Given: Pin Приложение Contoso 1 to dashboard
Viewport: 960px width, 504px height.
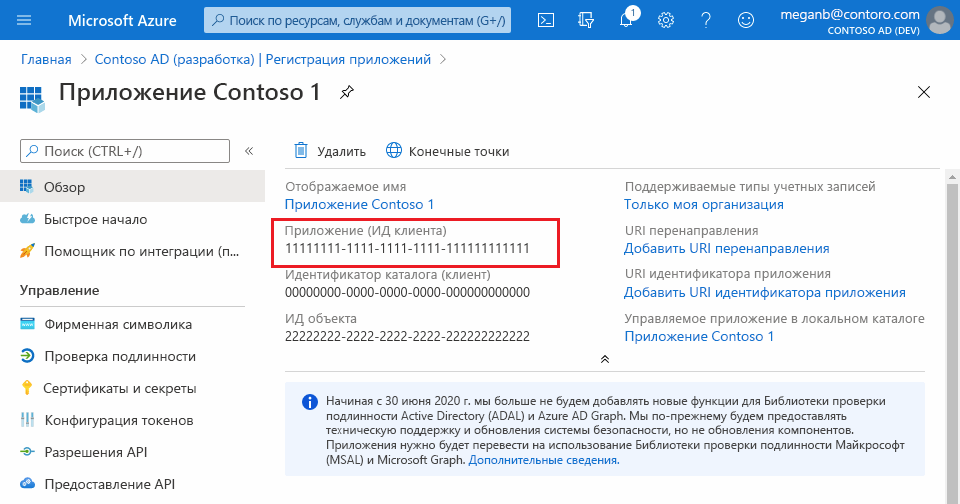Looking at the screenshot, I should [x=347, y=92].
